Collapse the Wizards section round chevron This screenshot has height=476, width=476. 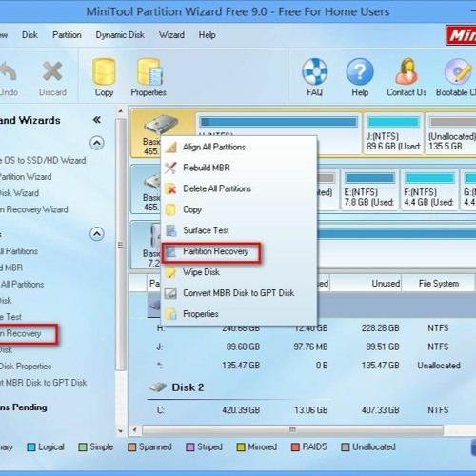click(97, 143)
